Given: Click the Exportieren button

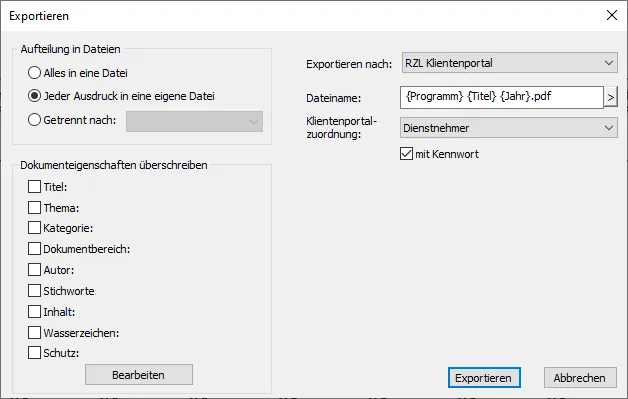Looking at the screenshot, I should (484, 378).
